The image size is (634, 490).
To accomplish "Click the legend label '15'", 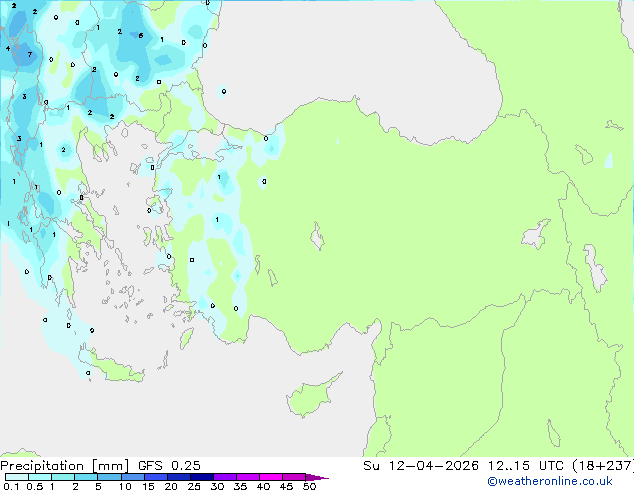I will point(148,486).
